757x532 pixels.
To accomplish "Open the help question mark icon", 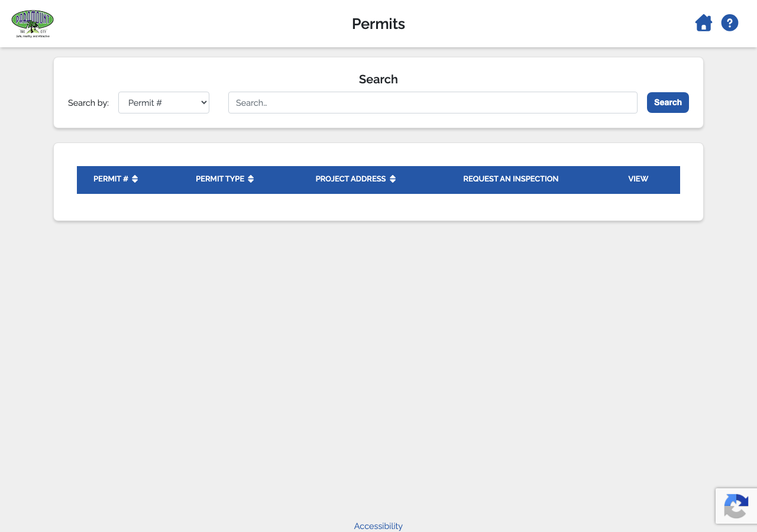I will click(x=730, y=23).
